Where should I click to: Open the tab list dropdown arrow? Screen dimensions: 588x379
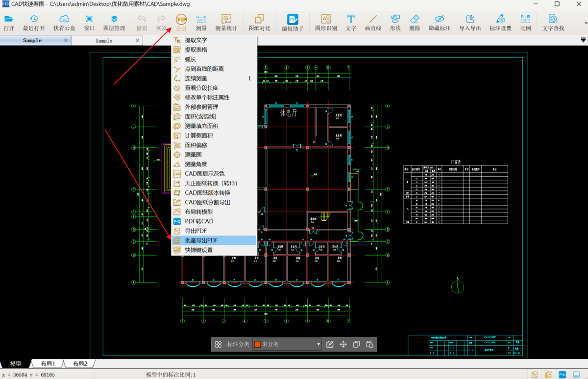[x=583, y=40]
